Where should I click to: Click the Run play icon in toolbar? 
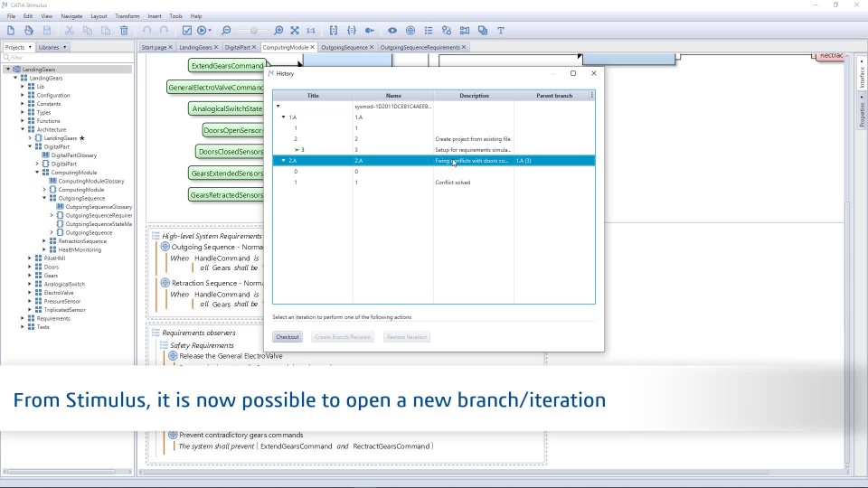click(202, 31)
